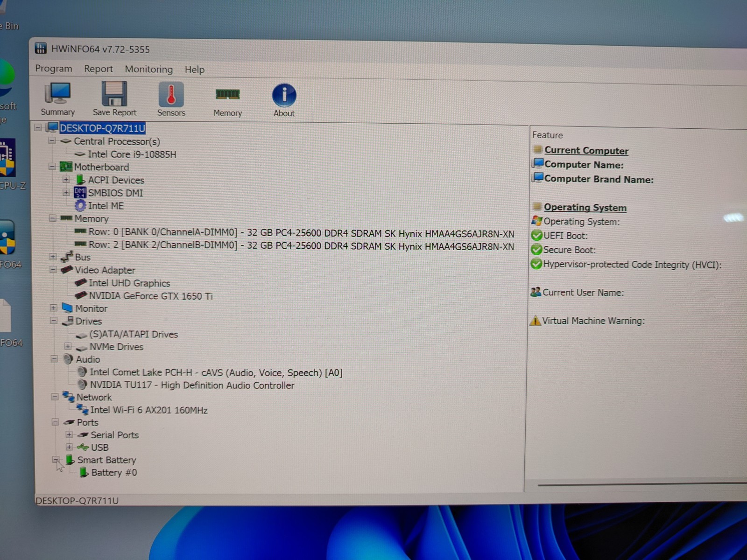Select Intel Wi-Fi 6 AX201 160MHz
The image size is (747, 560).
pos(149,410)
